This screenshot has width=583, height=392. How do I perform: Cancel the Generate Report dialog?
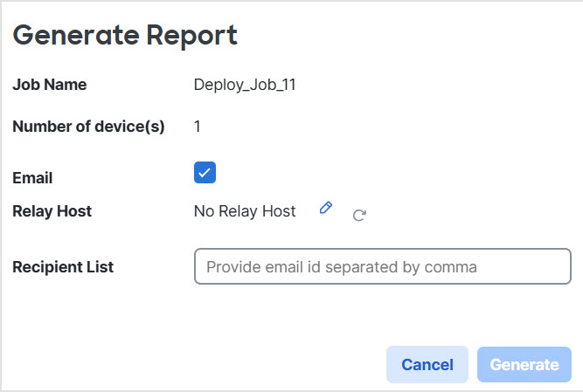point(427,365)
